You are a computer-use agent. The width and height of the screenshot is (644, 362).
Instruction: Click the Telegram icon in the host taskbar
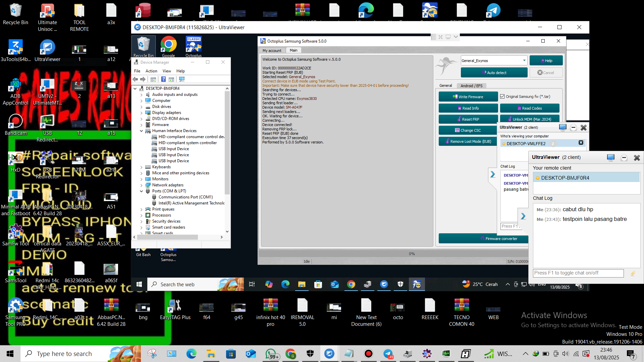tap(388, 354)
